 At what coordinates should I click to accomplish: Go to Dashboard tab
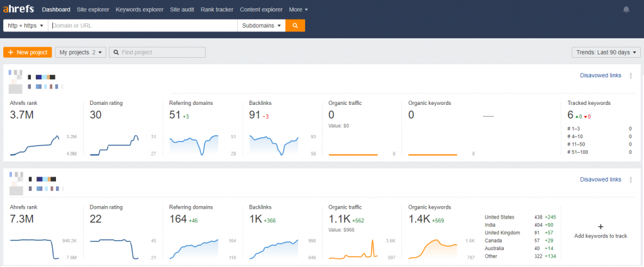point(56,9)
